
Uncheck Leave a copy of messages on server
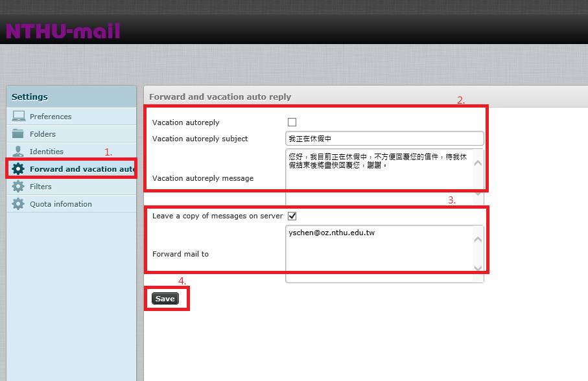[x=292, y=216]
